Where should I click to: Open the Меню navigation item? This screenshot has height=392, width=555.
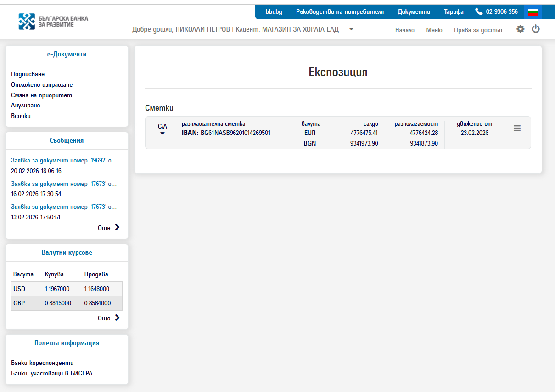pyautogui.click(x=434, y=30)
